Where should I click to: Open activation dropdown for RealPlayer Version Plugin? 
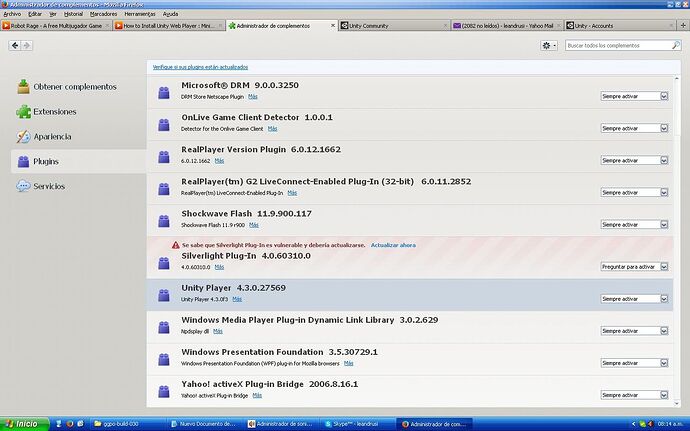click(634, 160)
